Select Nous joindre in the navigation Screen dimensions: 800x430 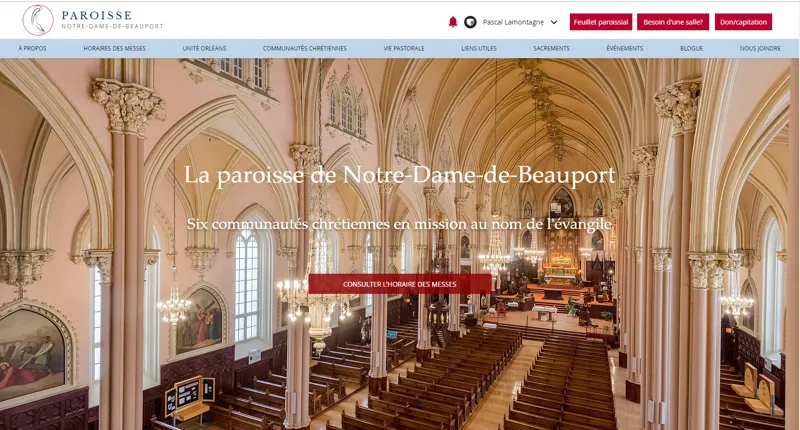click(761, 48)
